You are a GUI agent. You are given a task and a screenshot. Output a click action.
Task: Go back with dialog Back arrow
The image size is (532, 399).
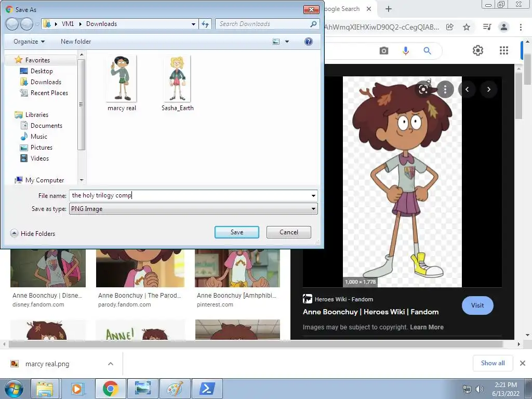pyautogui.click(x=12, y=24)
